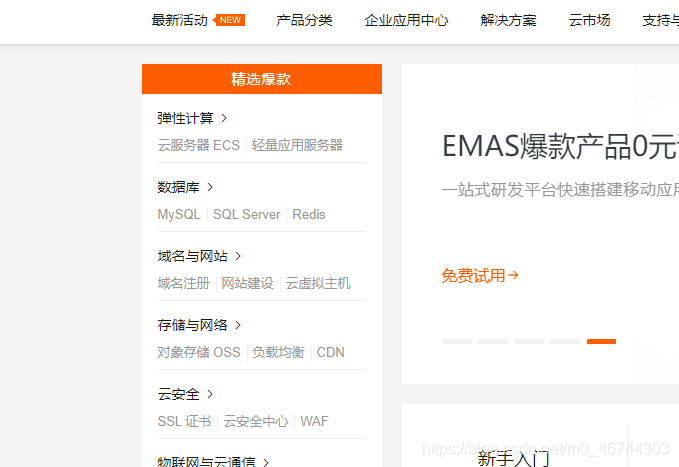
Task: Expand the chevron beside 数据库
Action: pos(210,187)
